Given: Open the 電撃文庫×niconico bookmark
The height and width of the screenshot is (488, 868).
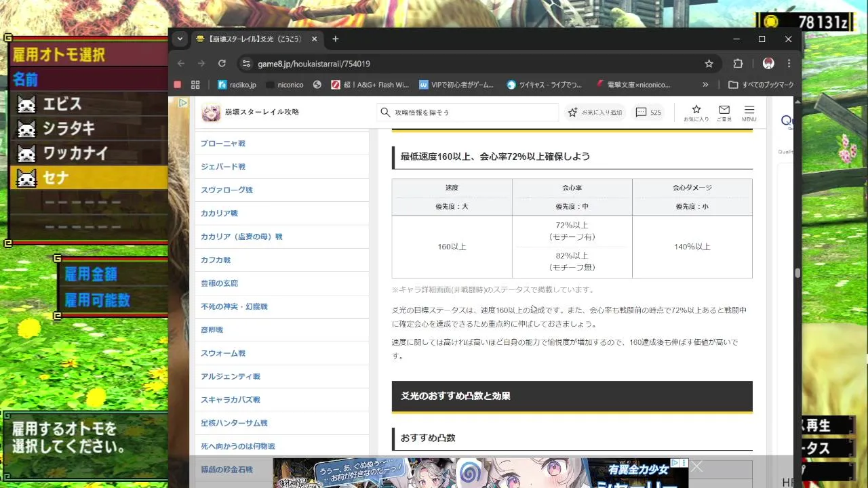Looking at the screenshot, I should (x=633, y=85).
